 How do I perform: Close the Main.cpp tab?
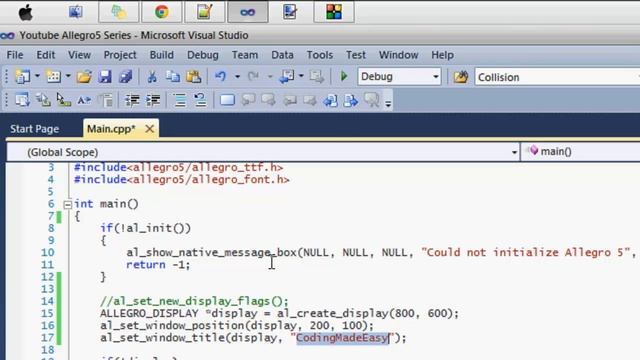click(x=149, y=129)
